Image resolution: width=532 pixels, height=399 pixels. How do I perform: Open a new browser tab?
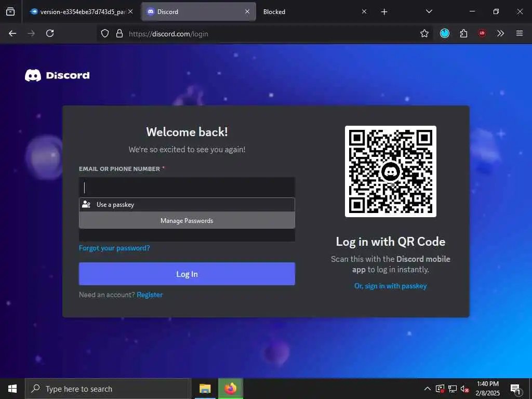(384, 12)
